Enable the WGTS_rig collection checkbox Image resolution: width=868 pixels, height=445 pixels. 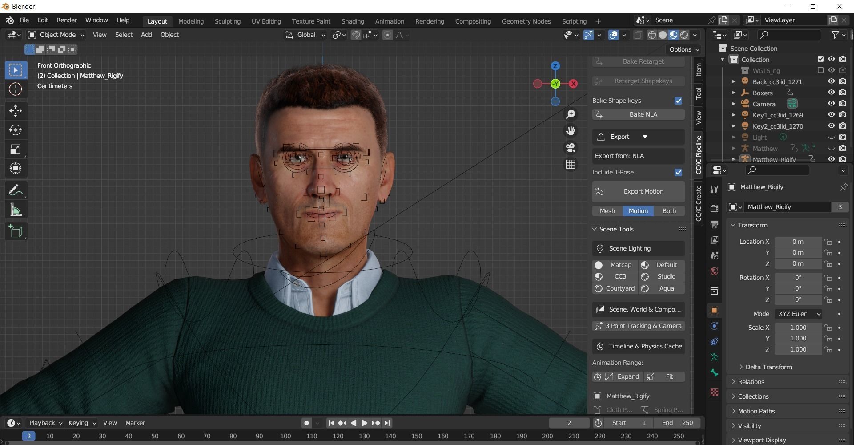pyautogui.click(x=820, y=70)
